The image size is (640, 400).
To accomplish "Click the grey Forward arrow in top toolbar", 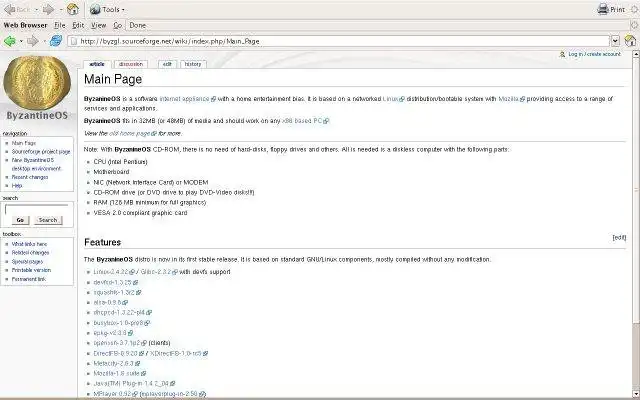I will click(48, 9).
